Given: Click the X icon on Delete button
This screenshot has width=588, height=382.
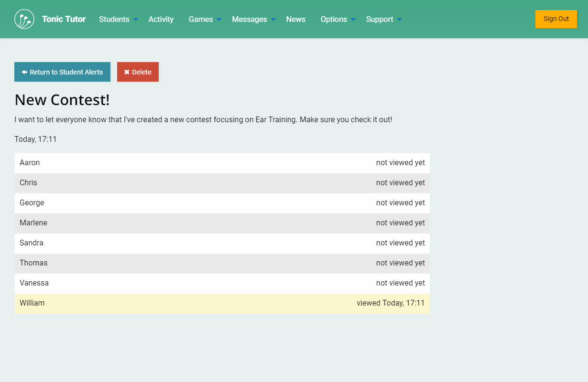Looking at the screenshot, I should 127,72.
